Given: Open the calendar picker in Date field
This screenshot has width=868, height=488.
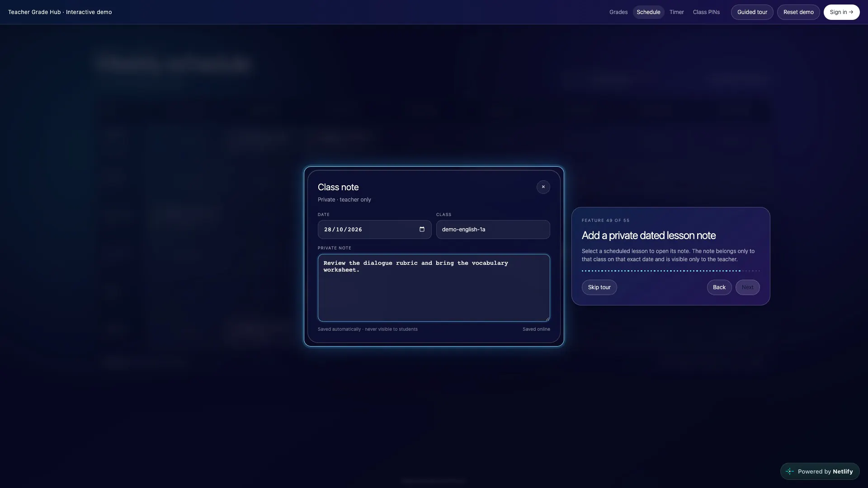Looking at the screenshot, I should click(x=422, y=230).
